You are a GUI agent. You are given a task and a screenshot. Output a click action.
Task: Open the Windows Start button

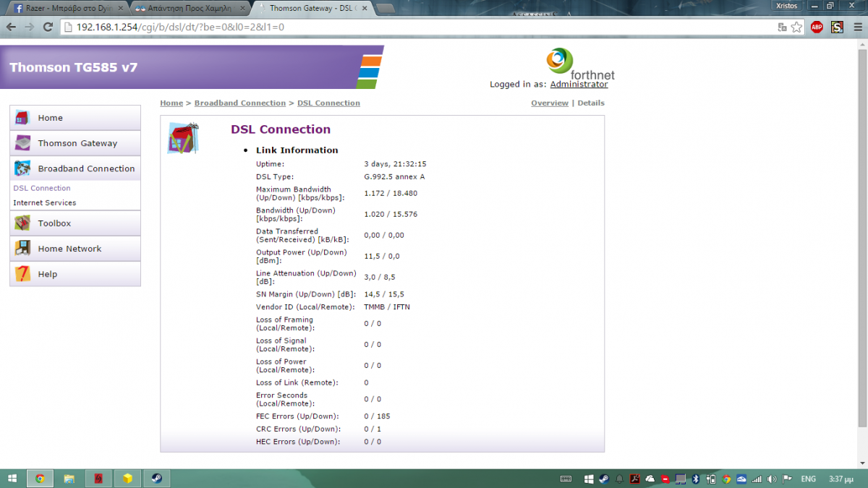click(x=12, y=478)
